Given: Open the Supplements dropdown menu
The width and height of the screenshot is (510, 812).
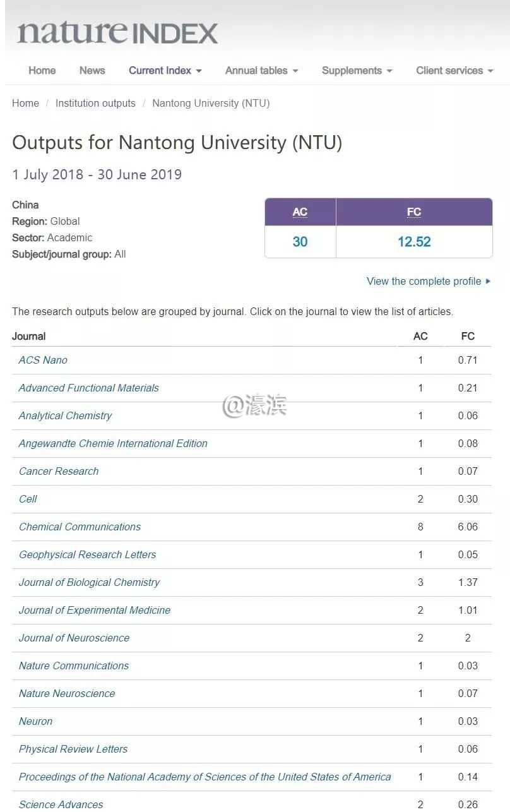Looking at the screenshot, I should click(x=357, y=71).
